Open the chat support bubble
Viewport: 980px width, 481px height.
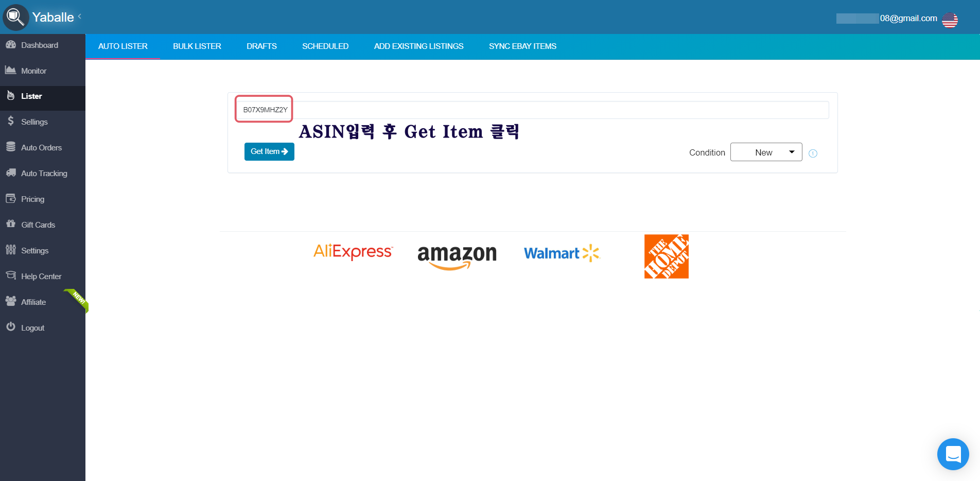tap(953, 454)
